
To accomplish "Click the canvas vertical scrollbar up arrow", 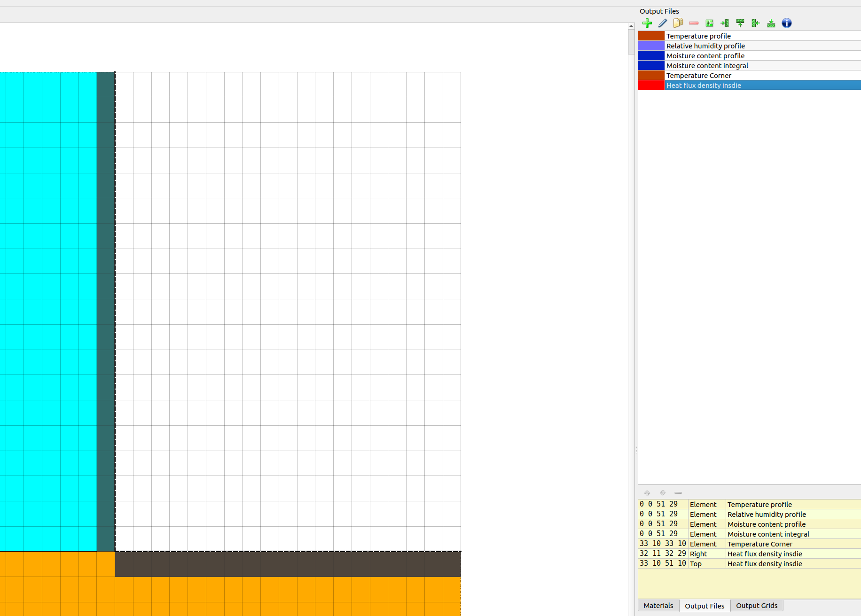I will (x=632, y=26).
